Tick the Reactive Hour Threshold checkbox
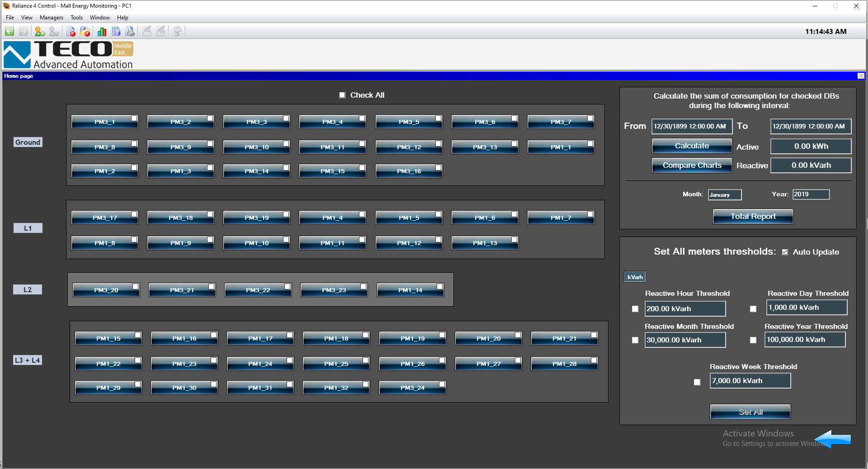868x469 pixels. [x=635, y=309]
